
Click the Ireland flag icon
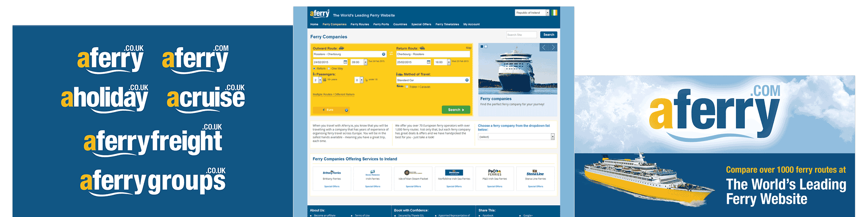point(555,13)
